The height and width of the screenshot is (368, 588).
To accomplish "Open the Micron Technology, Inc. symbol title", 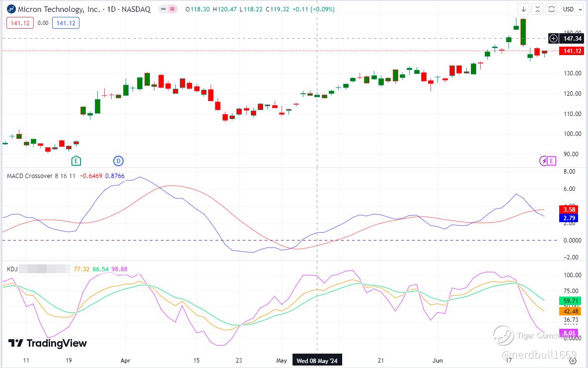I will [x=84, y=9].
